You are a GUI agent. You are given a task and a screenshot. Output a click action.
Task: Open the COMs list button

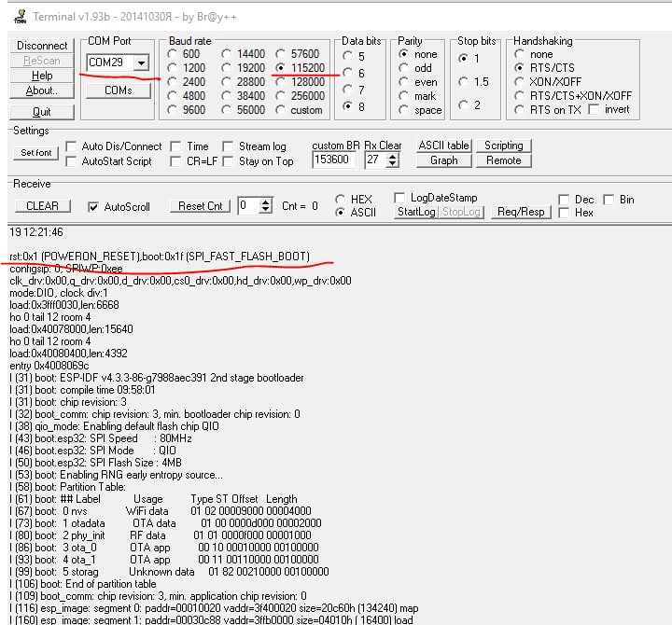coord(119,90)
